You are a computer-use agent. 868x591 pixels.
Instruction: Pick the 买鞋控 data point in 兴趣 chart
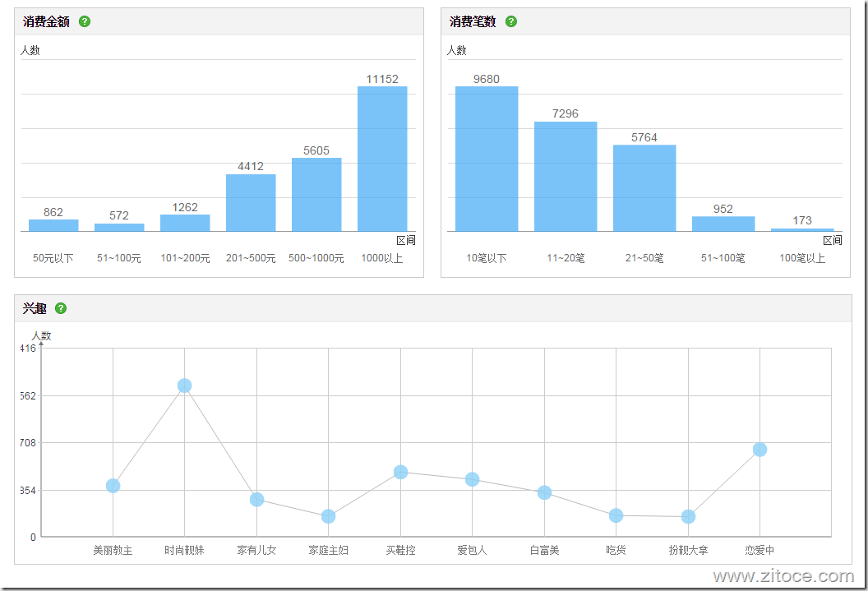400,472
